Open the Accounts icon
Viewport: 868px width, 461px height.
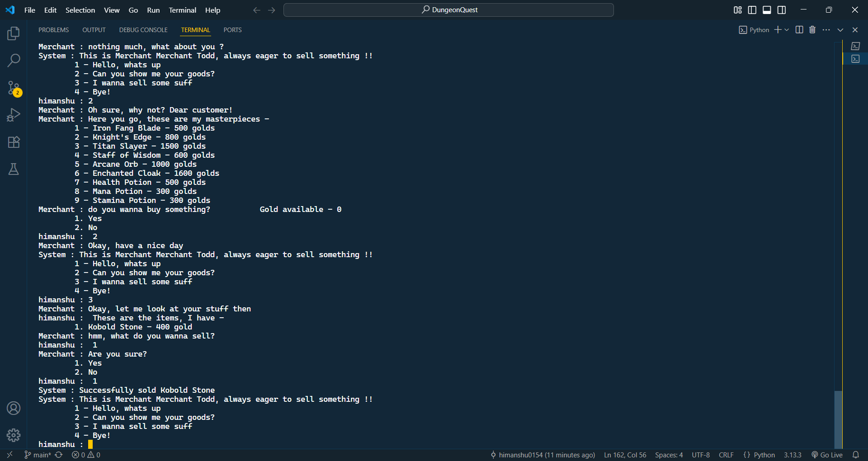coord(14,408)
